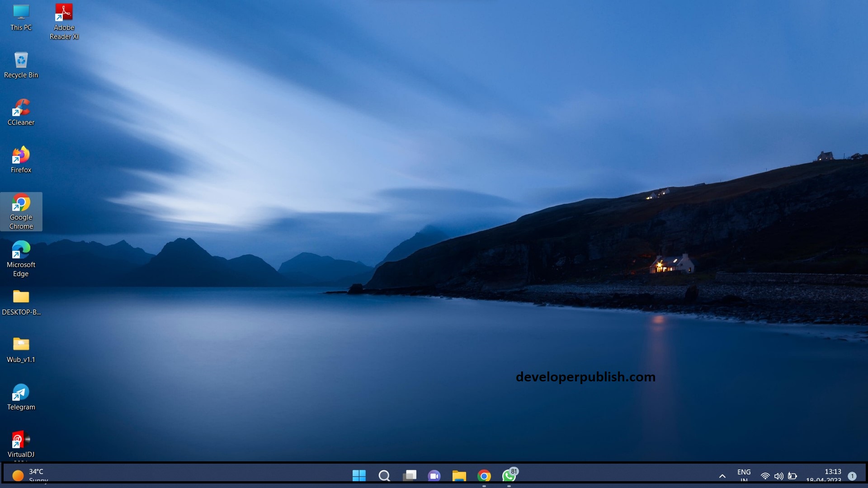Screen dimensions: 868x488
Task: Open the ENG IN language switcher
Action: 744,476
